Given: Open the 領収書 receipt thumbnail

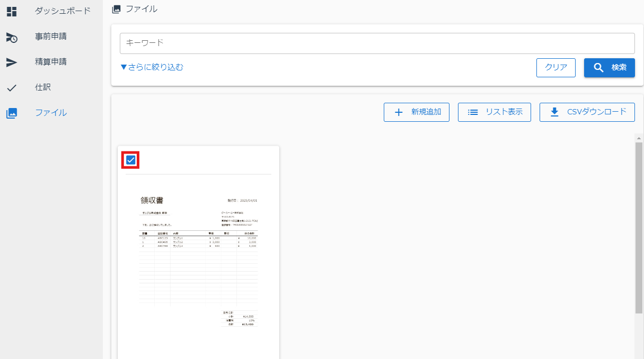Looking at the screenshot, I should click(198, 259).
